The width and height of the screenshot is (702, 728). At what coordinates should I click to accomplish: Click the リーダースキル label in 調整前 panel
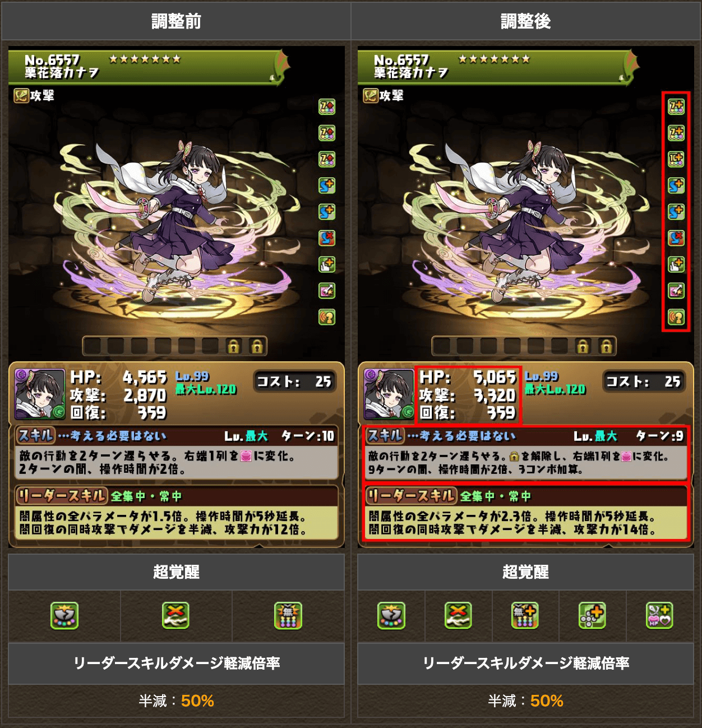pyautogui.click(x=62, y=496)
